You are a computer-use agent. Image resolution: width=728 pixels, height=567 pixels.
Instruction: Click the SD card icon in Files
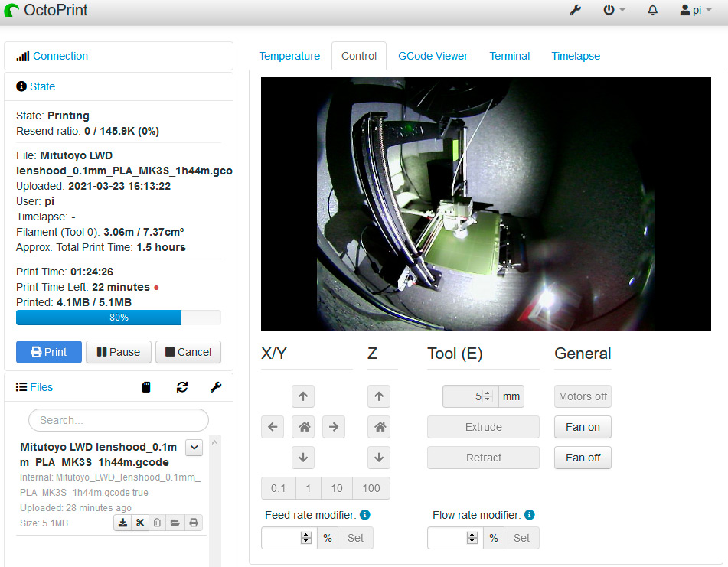(x=146, y=387)
